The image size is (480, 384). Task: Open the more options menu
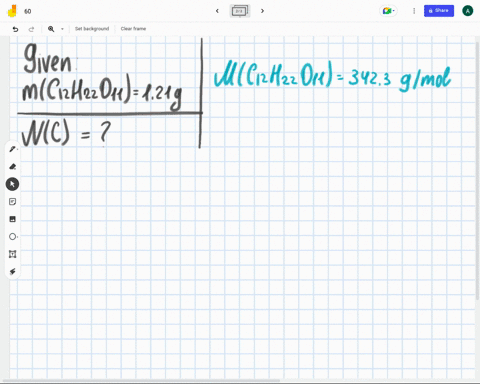coord(414,11)
